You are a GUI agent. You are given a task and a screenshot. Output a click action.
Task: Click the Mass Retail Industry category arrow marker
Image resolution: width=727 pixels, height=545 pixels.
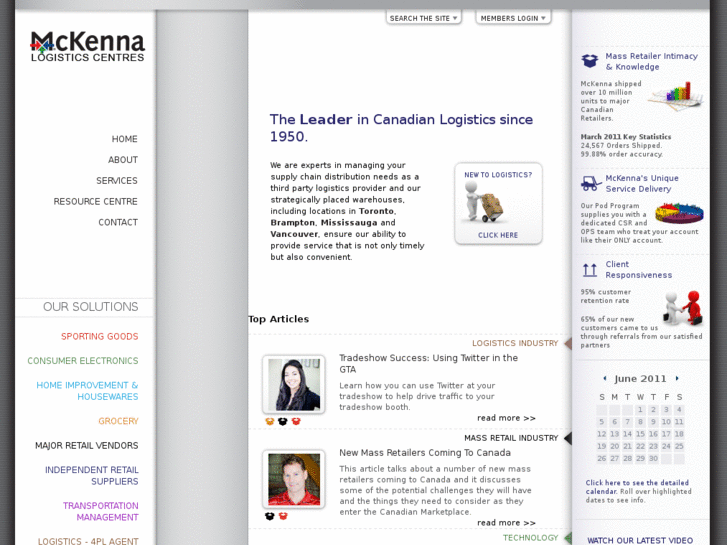coord(568,438)
